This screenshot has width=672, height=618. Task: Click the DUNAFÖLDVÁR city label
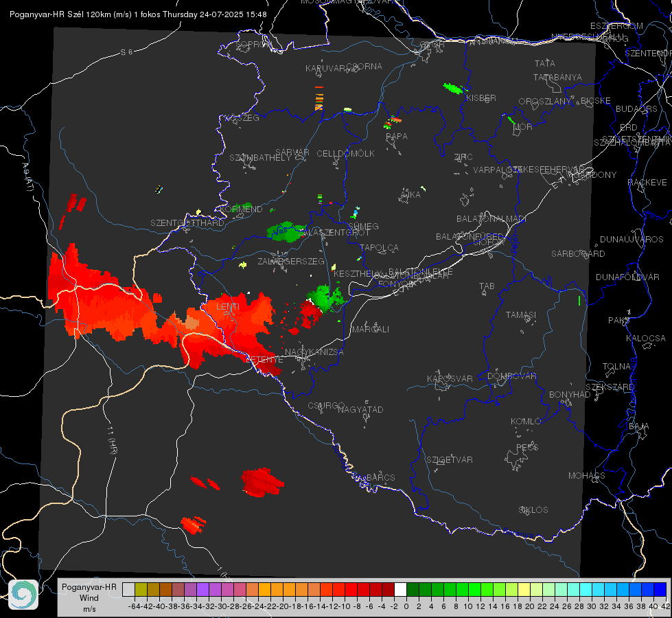tap(627, 277)
